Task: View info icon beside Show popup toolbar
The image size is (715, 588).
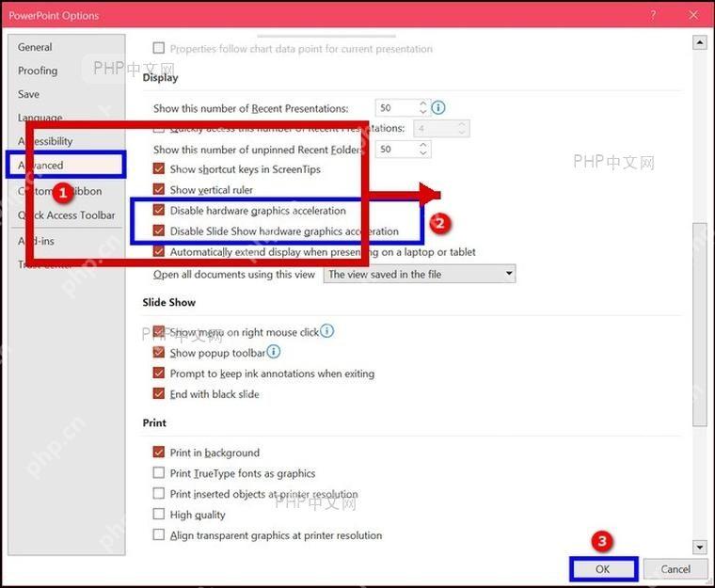Action: (274, 351)
